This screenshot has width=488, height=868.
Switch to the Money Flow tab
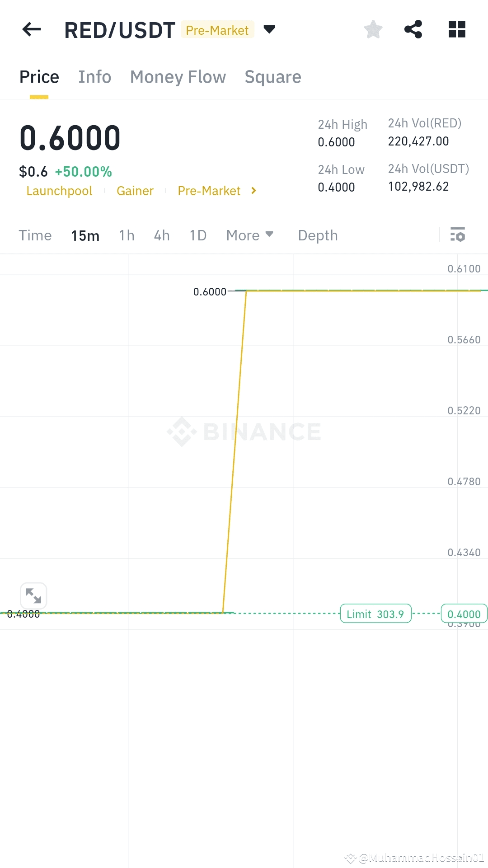178,77
